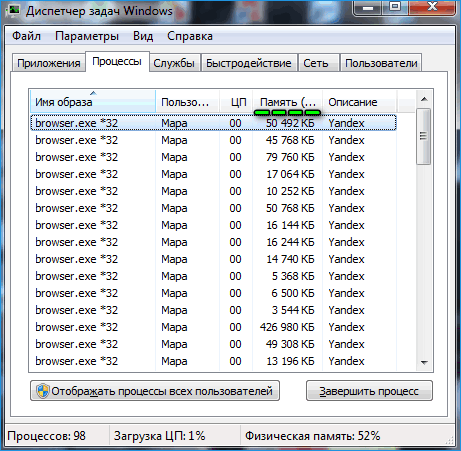This screenshot has height=451, width=461.
Task: Select browser.exe row using 16 244 КБ
Action: click(213, 242)
